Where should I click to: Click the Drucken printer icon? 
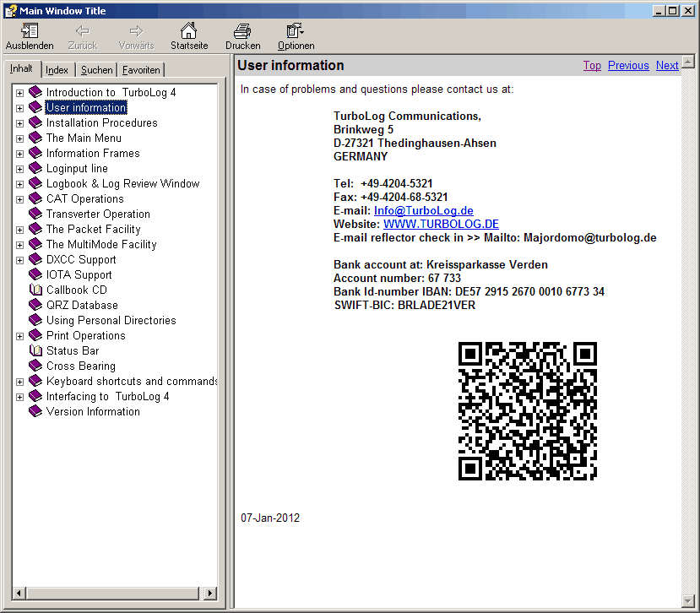tap(242, 30)
